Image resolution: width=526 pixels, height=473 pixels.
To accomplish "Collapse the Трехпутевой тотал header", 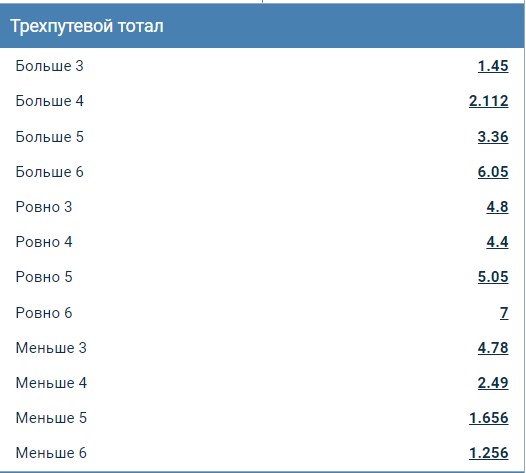I will click(x=262, y=26).
